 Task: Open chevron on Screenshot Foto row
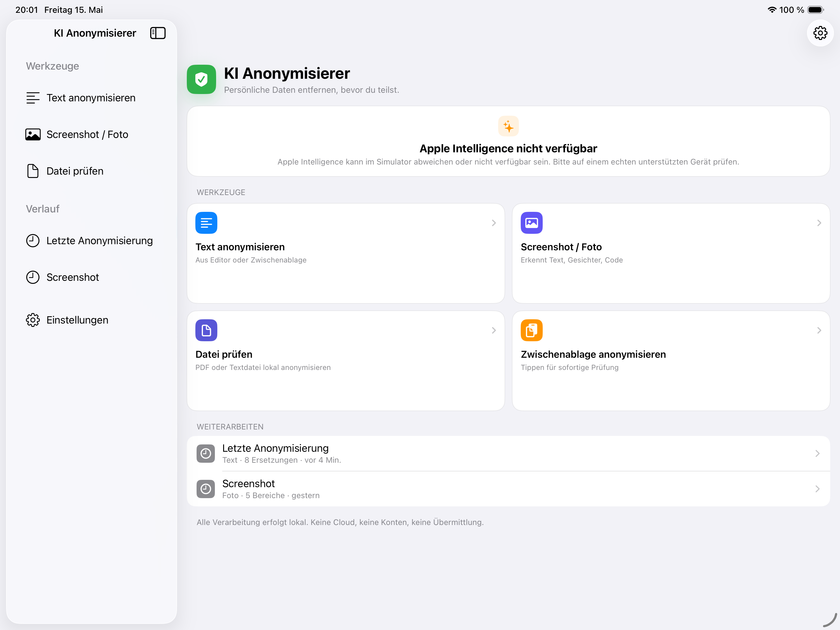[818, 489]
